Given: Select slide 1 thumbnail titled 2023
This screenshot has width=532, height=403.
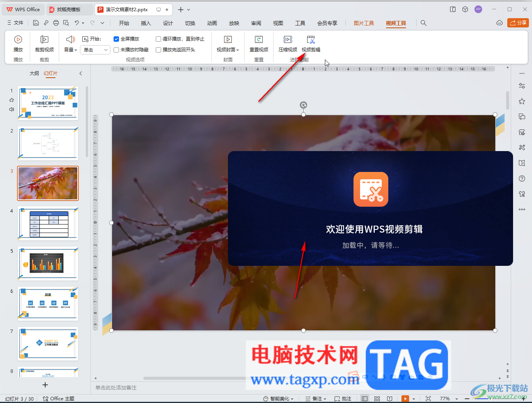Looking at the screenshot, I should (48, 103).
